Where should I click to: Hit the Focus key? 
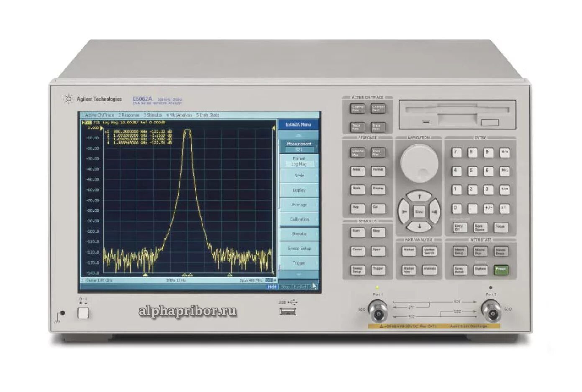click(x=500, y=227)
